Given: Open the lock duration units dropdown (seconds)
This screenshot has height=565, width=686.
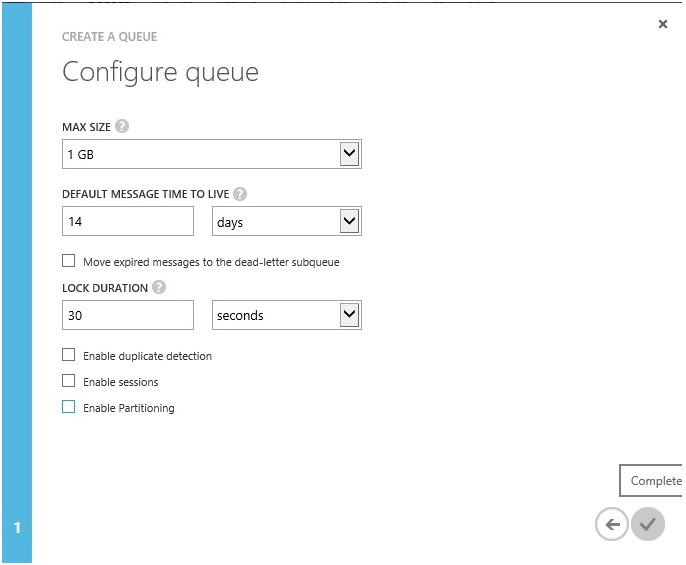Looking at the screenshot, I should pos(287,315).
